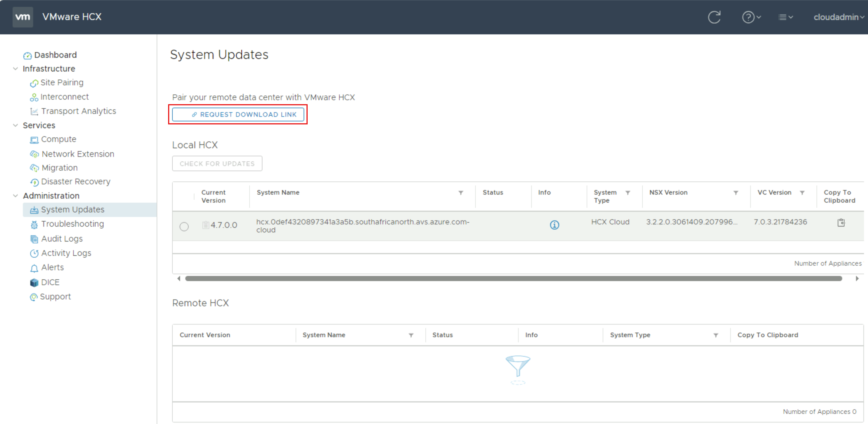Open DICE in the sidebar
The width and height of the screenshot is (868, 424).
(50, 282)
